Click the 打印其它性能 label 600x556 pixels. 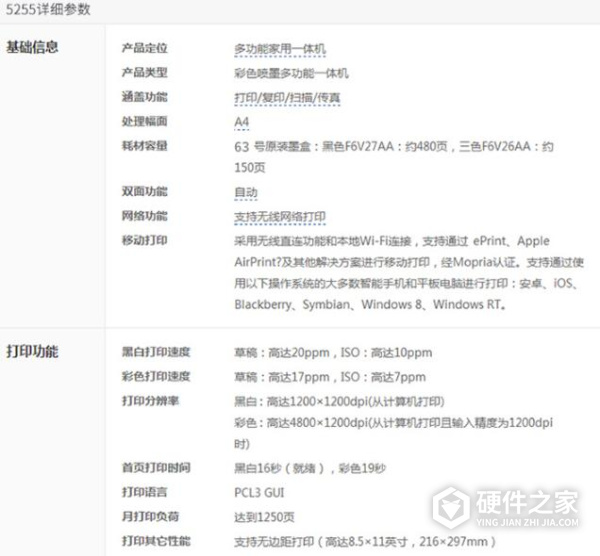tap(156, 541)
